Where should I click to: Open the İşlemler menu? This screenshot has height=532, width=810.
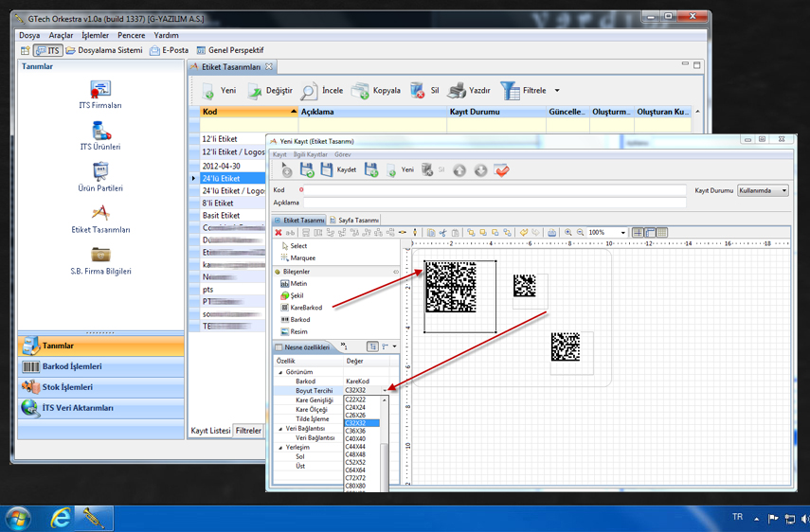coord(95,35)
